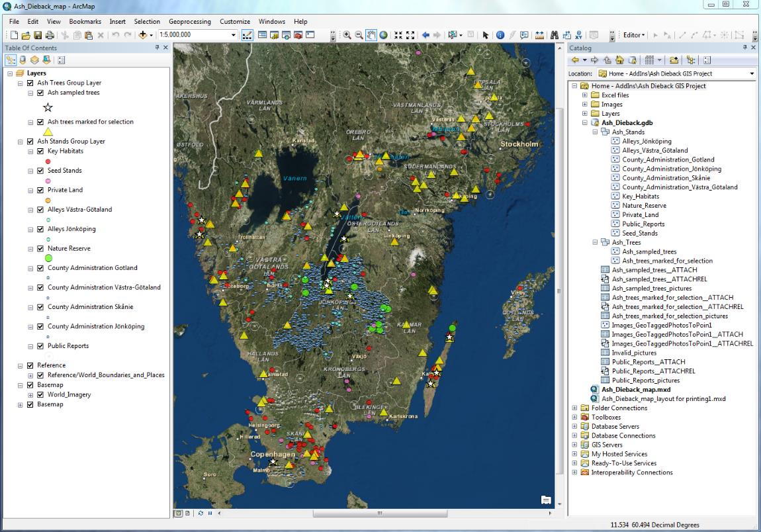Click the Refresh map button below map
Viewport: 761px width, 532px height.
(x=200, y=513)
